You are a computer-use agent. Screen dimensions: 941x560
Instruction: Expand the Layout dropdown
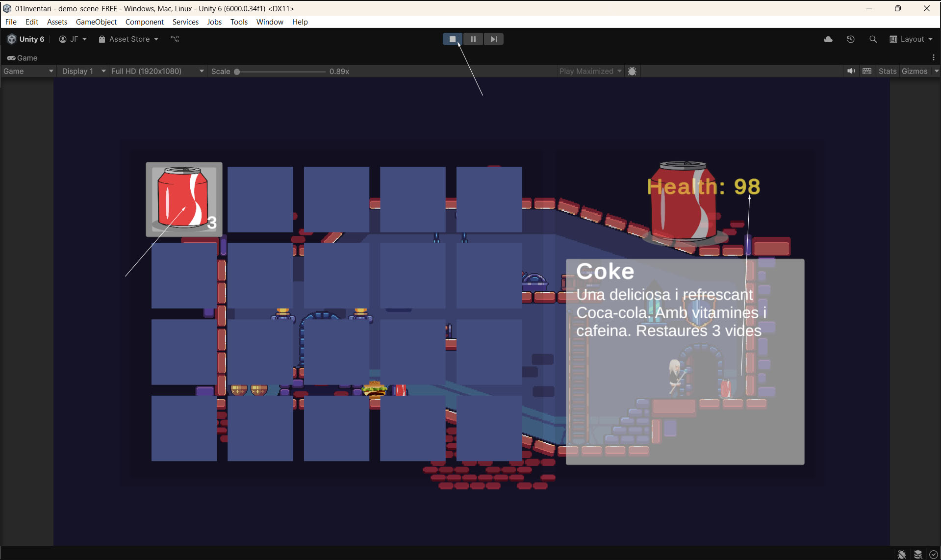coord(911,39)
